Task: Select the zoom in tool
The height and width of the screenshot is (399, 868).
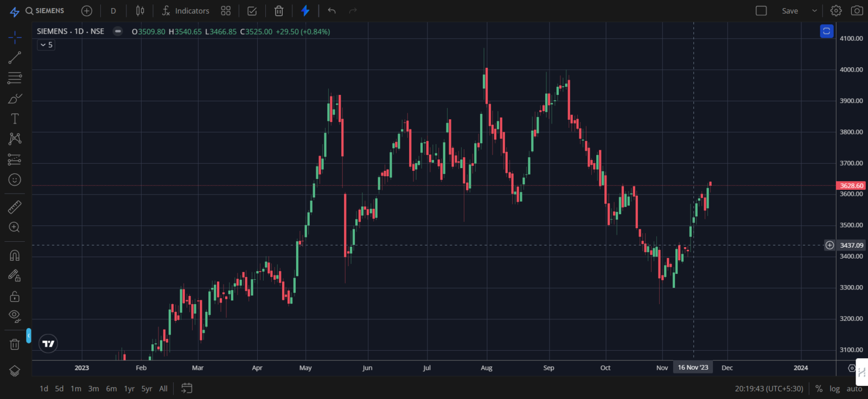Action: coord(15,227)
